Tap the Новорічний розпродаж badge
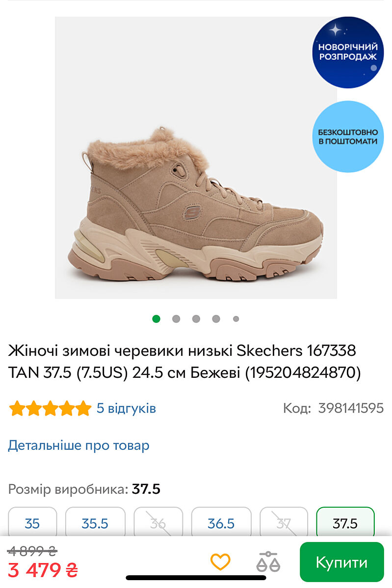This screenshot has height=588, width=392. [348, 52]
